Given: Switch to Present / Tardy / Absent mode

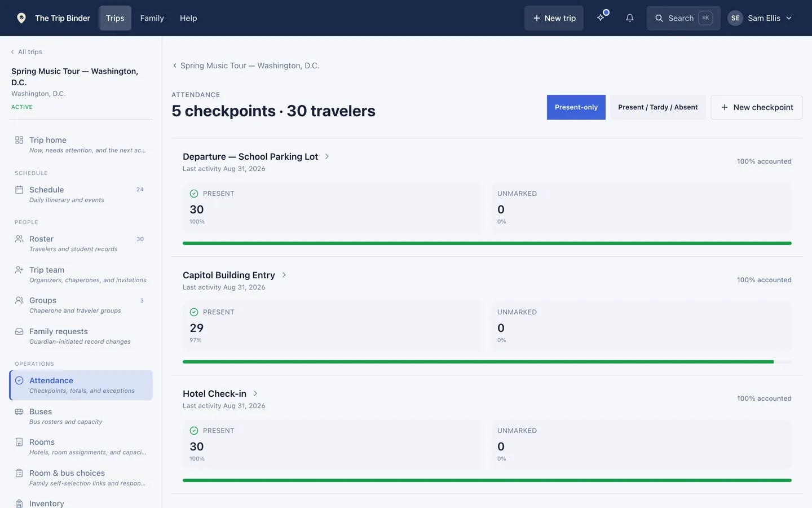Looking at the screenshot, I should pos(657,107).
